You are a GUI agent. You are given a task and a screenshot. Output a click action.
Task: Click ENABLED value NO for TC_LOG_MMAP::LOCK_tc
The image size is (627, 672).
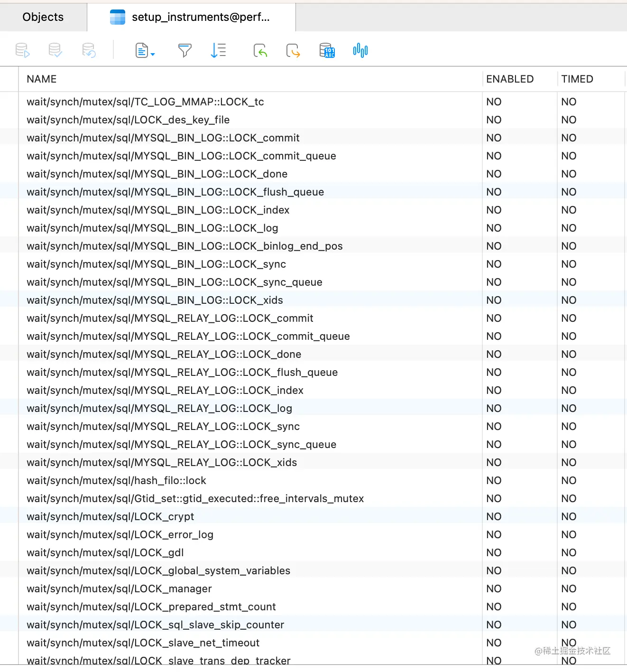click(x=494, y=102)
